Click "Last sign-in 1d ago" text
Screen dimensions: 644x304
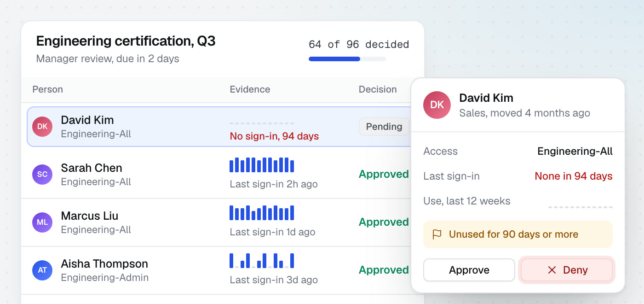[x=272, y=232]
